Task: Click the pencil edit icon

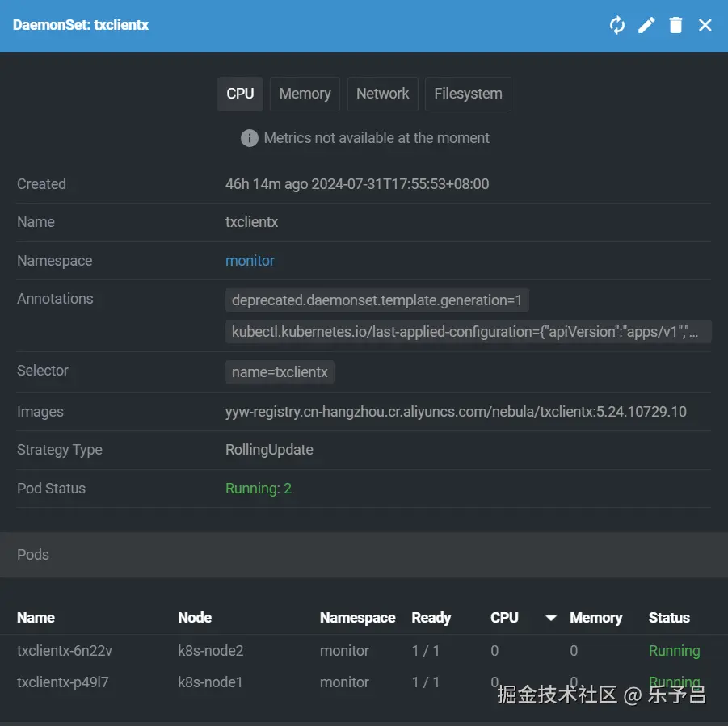Action: [x=646, y=25]
